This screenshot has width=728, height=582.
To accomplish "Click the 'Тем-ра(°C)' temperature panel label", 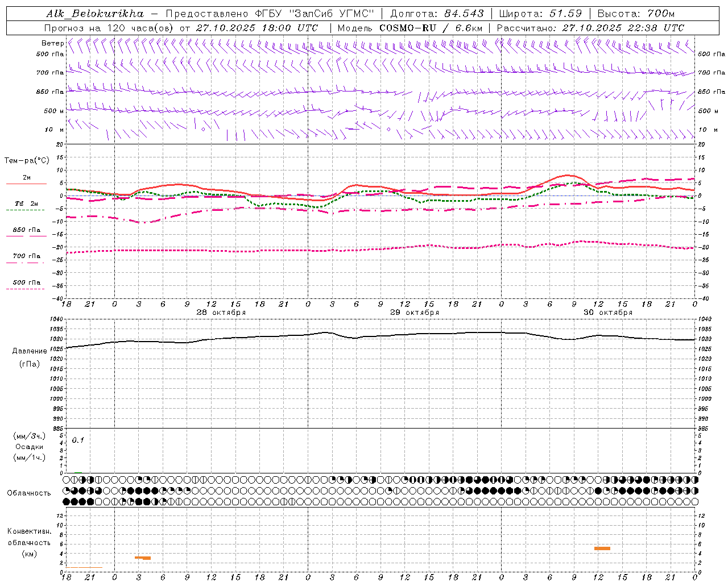I will pyautogui.click(x=27, y=161).
